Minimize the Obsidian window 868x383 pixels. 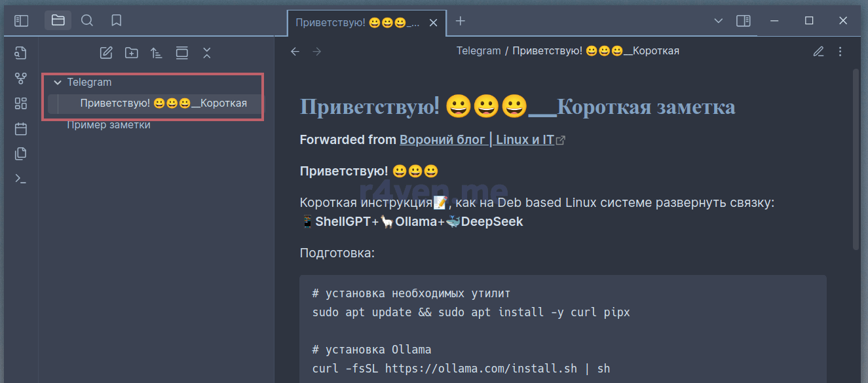click(x=775, y=21)
